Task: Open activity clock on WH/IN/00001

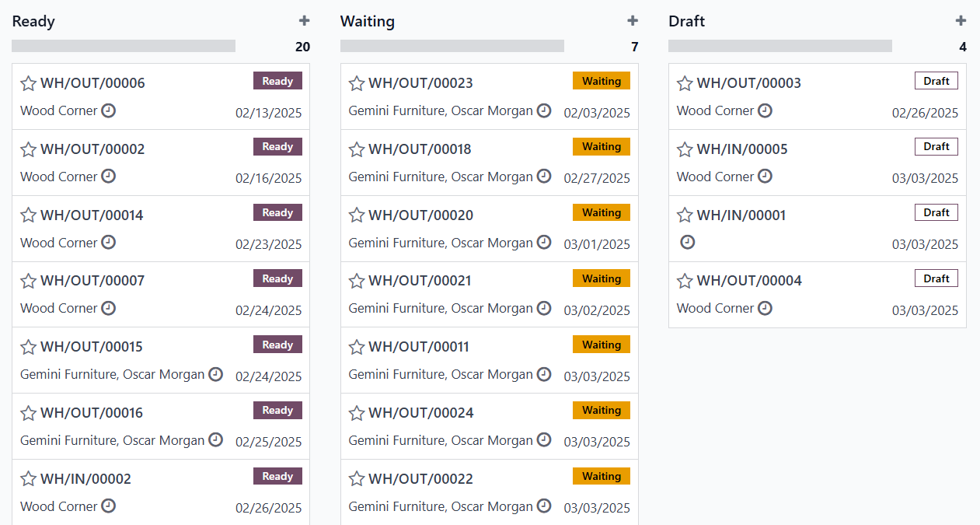Action: pos(688,243)
